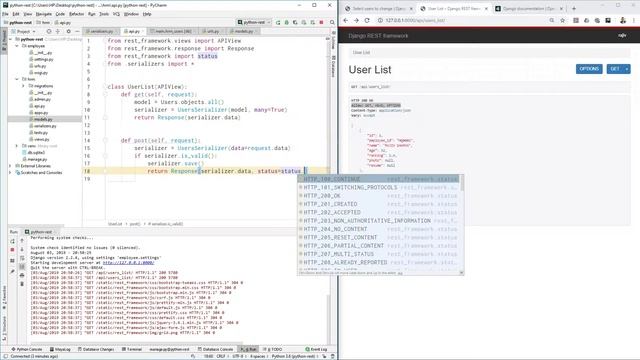Select serializers.py in project tree
Viewport: 640px width, 360px height.
(45, 126)
